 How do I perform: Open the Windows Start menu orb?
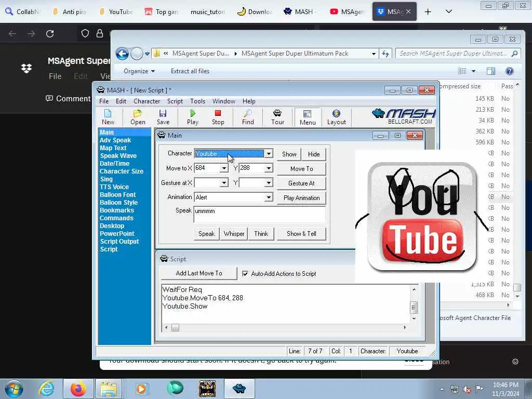point(14,389)
